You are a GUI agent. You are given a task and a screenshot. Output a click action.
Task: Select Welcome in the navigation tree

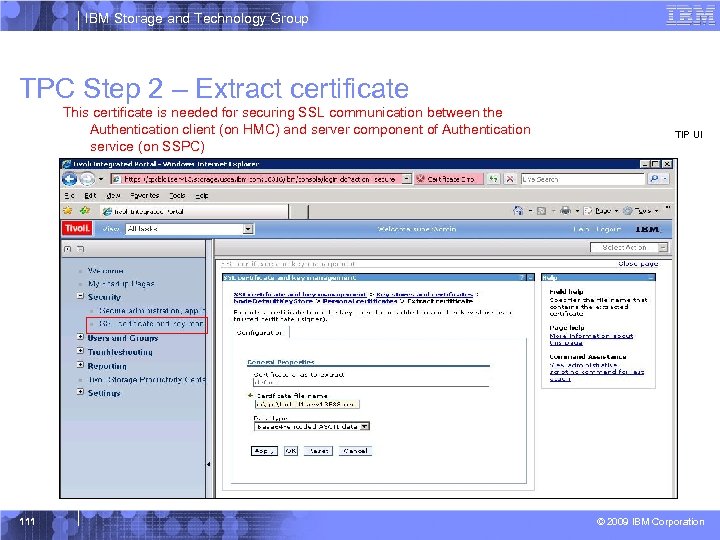[x=106, y=271]
